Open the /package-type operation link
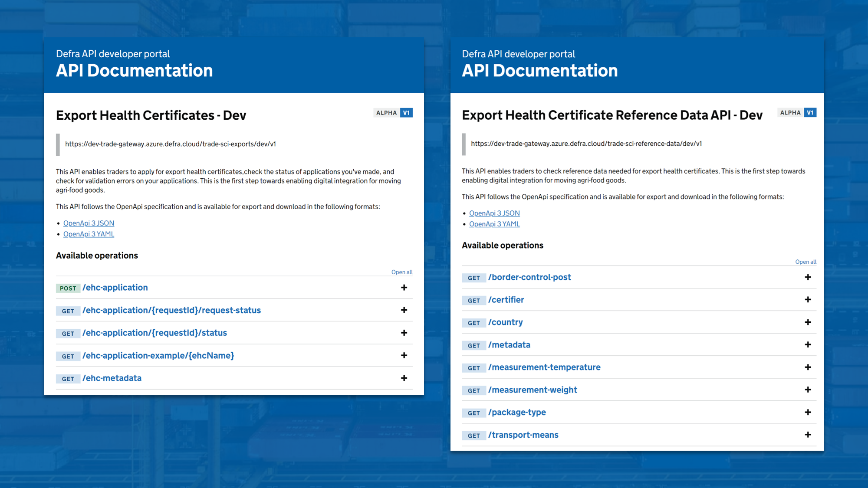Screen dimensions: 868x488 (517, 413)
